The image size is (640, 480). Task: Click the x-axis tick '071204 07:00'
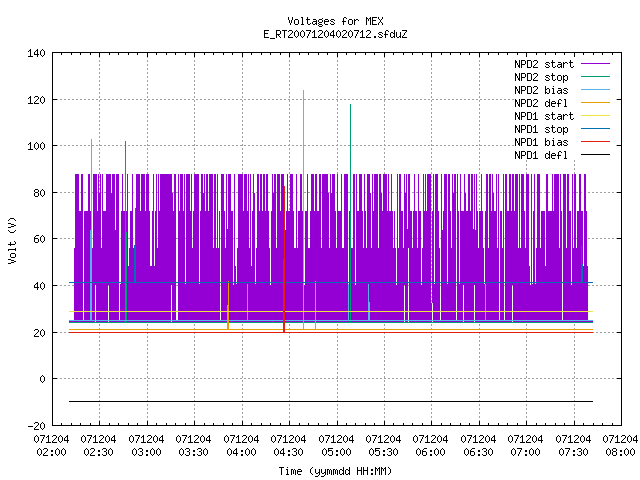click(525, 446)
